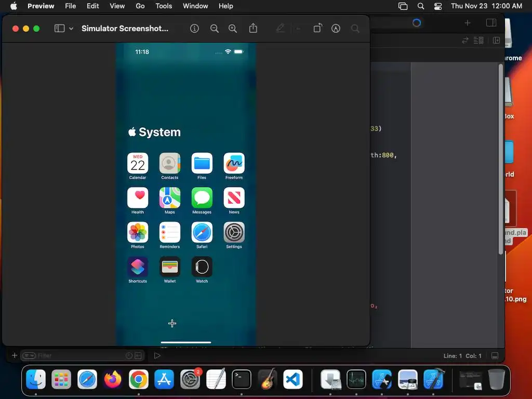This screenshot has width=532, height=399.
Task: Open Xcode editor options lines icon
Action: pyautogui.click(x=478, y=41)
